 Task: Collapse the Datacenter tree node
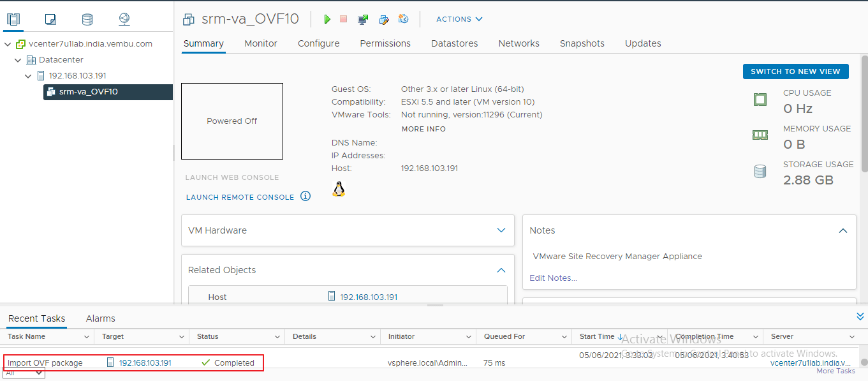(x=18, y=60)
